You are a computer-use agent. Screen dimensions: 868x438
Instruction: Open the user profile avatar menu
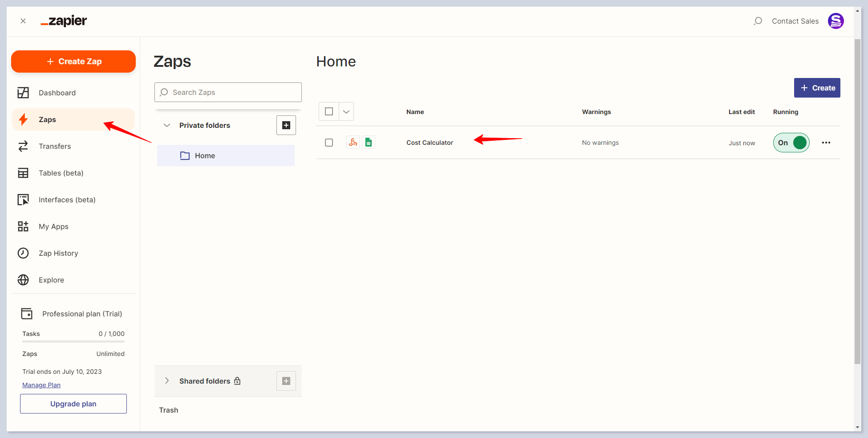(836, 21)
